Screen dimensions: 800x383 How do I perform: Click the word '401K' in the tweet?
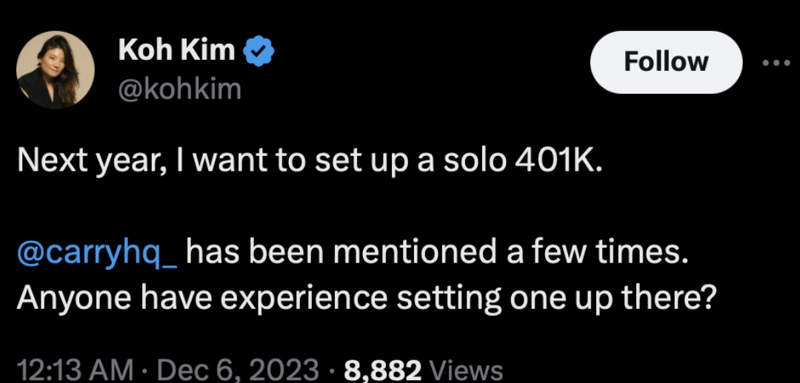click(560, 160)
